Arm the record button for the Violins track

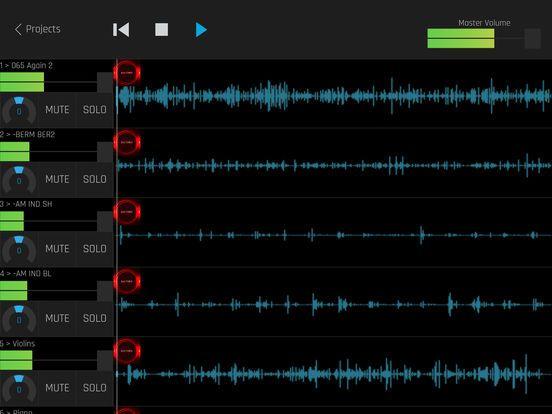[x=127, y=351]
